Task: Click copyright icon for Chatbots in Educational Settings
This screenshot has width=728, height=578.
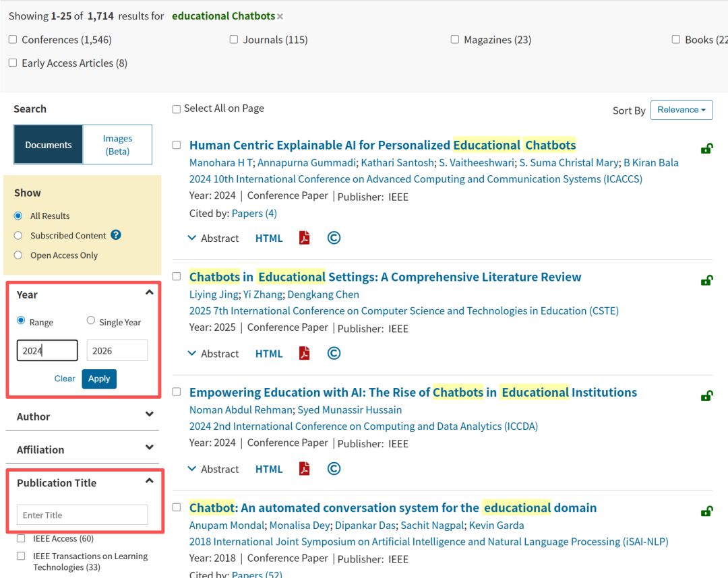Action: tap(334, 354)
